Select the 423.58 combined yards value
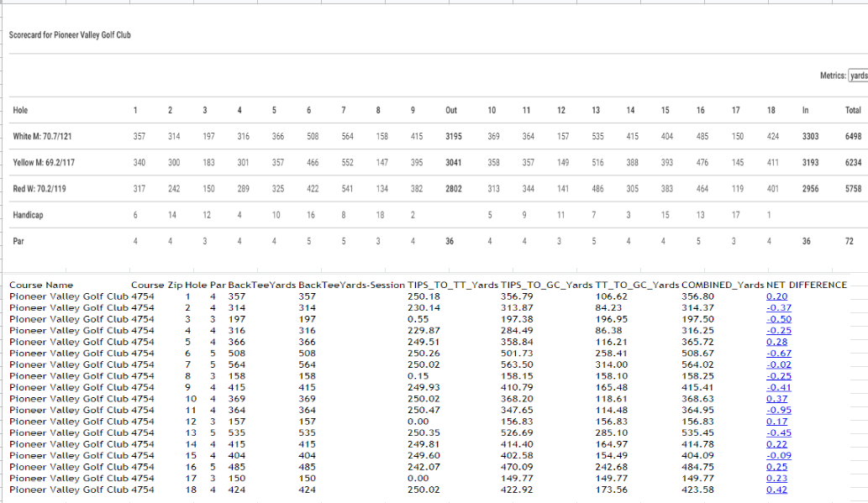This screenshot has width=868, height=503. [697, 490]
